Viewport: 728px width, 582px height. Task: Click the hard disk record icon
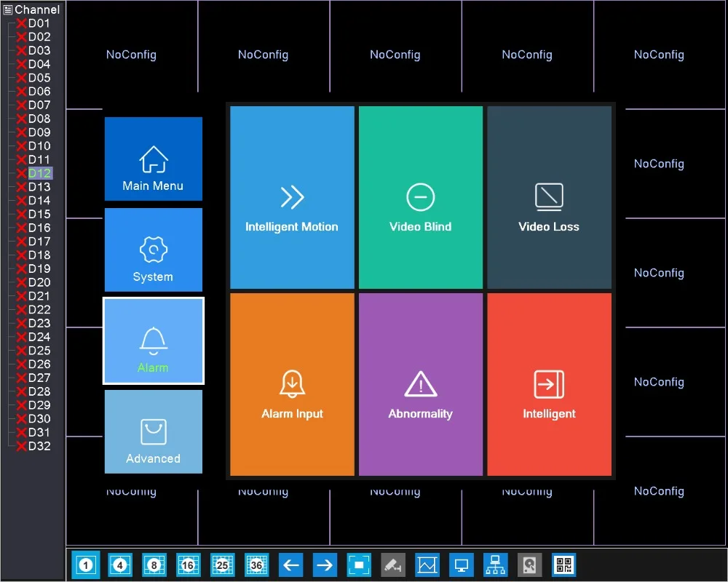pyautogui.click(x=530, y=565)
